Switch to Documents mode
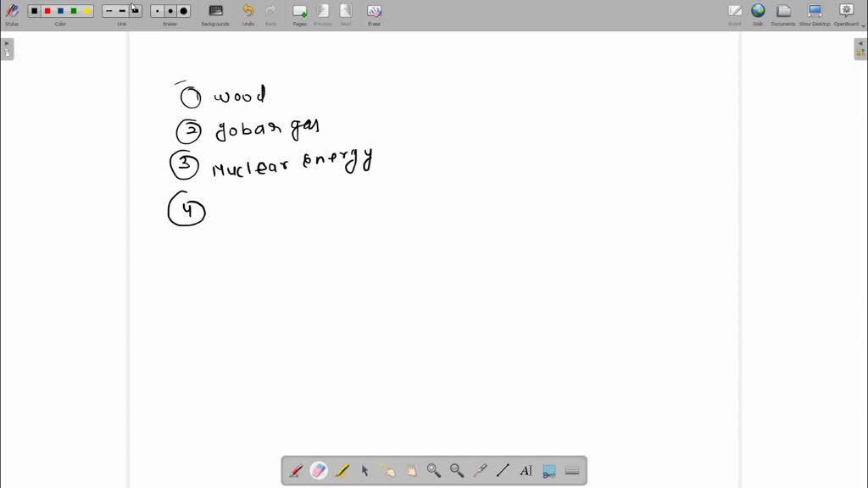The width and height of the screenshot is (868, 488). point(783,14)
